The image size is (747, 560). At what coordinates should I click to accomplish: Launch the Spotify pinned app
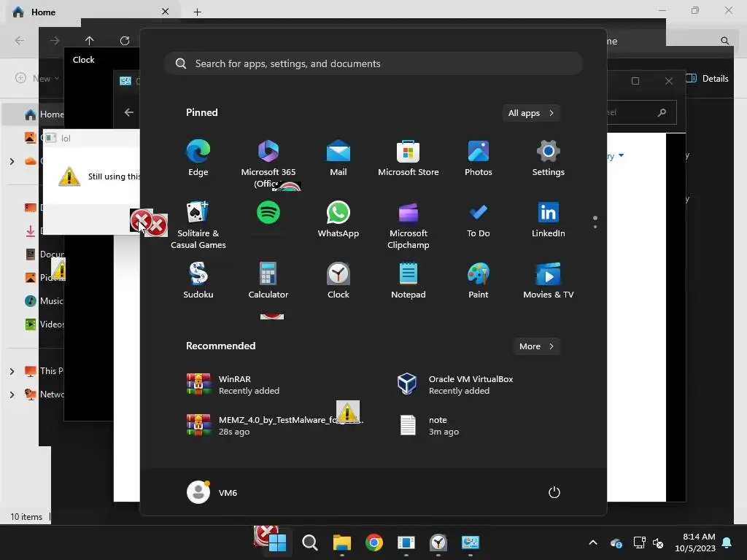tap(268, 213)
